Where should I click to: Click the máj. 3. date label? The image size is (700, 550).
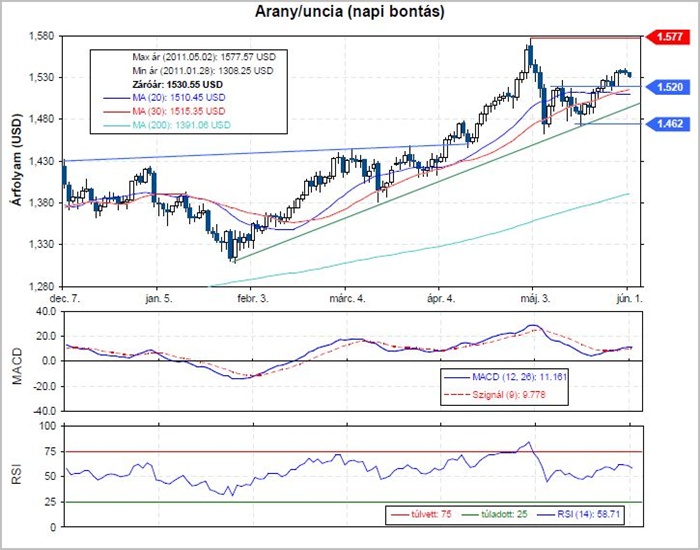tap(535, 298)
